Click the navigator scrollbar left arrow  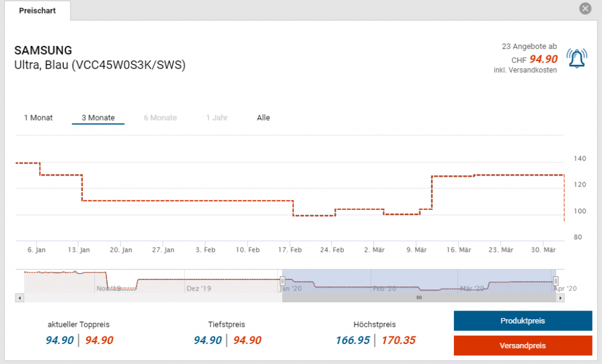tap(21, 298)
